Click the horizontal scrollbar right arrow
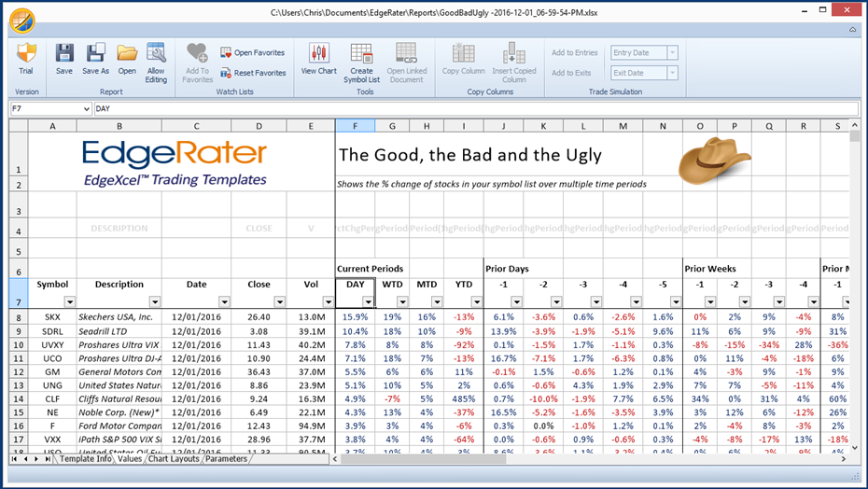The width and height of the screenshot is (868, 489). 843,459
